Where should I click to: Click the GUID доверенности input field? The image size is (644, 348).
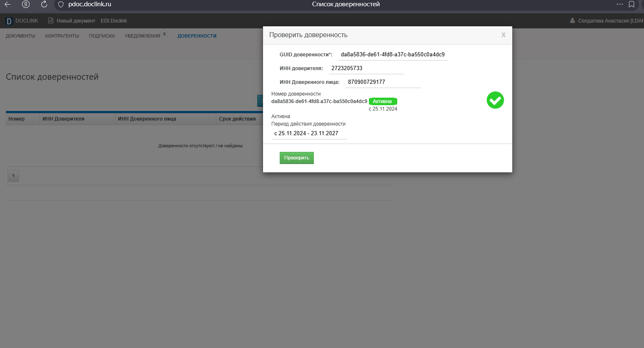(393, 55)
